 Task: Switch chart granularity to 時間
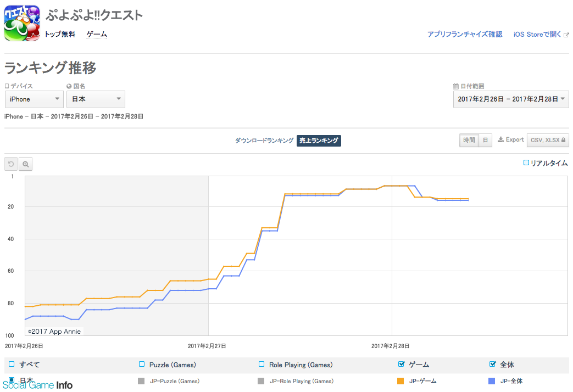coord(469,140)
